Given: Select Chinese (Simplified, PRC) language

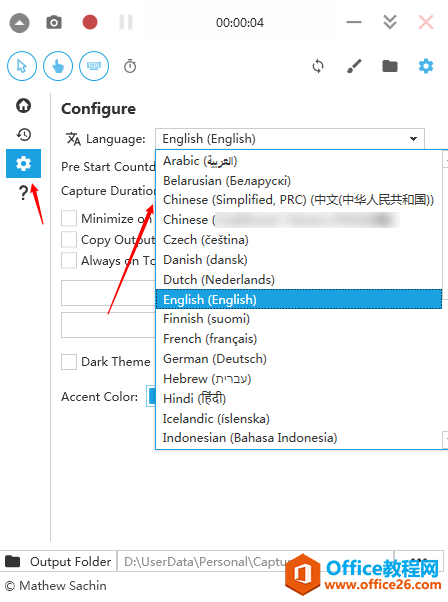Looking at the screenshot, I should (x=299, y=200).
